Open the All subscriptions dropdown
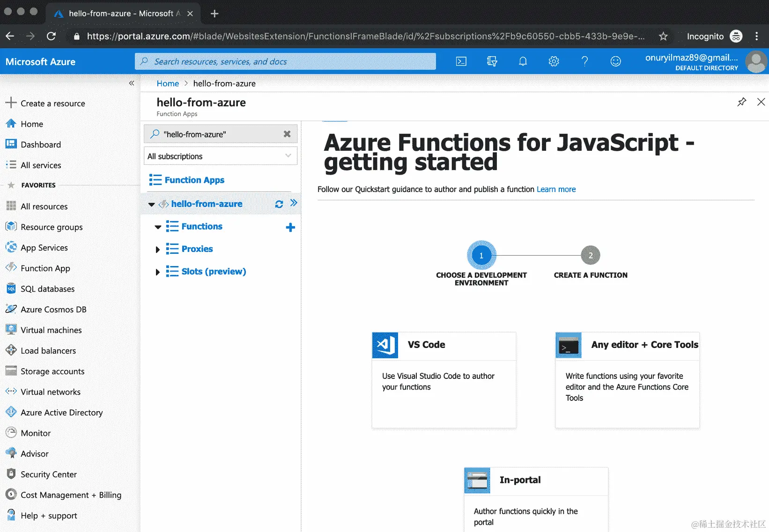Image resolution: width=769 pixels, height=532 pixels. [221, 156]
